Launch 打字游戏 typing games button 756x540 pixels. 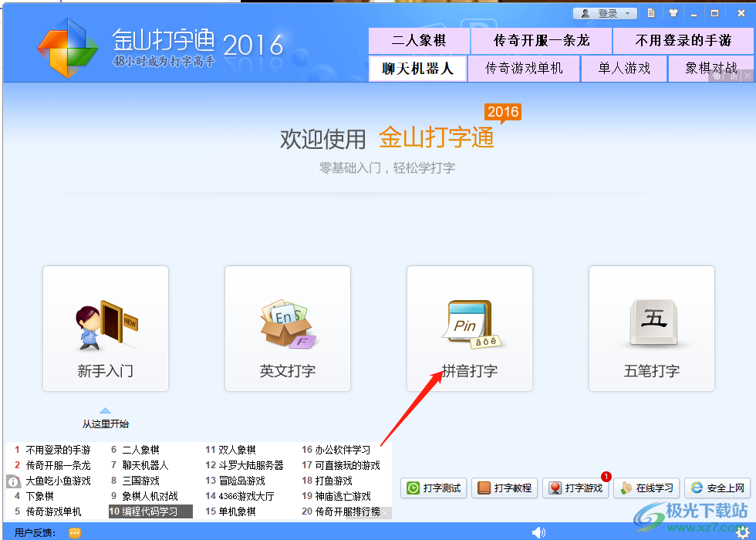tap(575, 488)
